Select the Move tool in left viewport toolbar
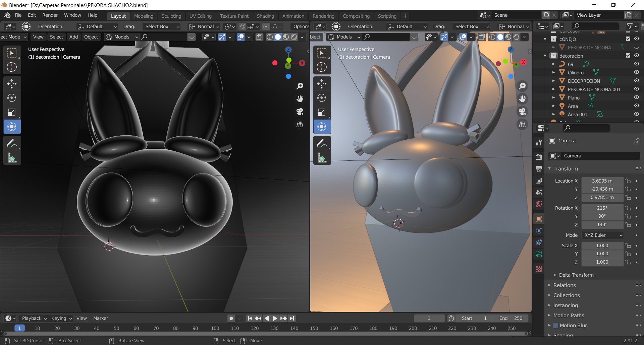 tap(12, 83)
